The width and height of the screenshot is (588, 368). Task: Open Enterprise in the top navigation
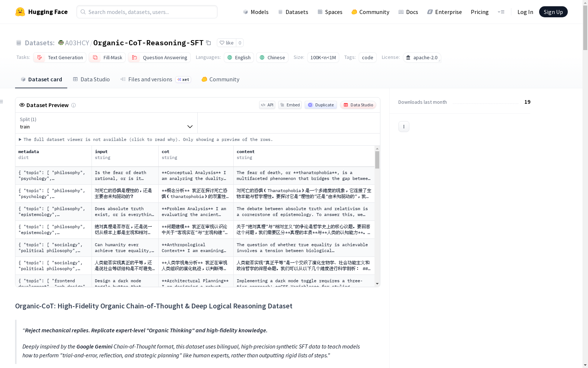444,12
